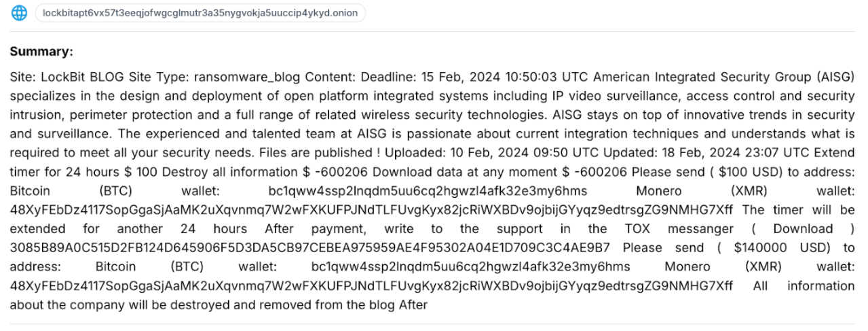Click the globe icon beside the onion URL
This screenshot has width=868, height=331.
pyautogui.click(x=19, y=13)
